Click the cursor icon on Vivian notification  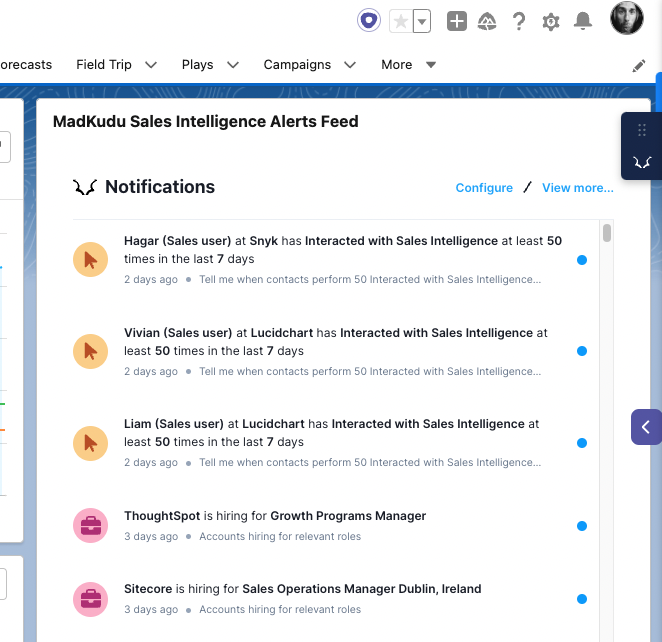(90, 351)
